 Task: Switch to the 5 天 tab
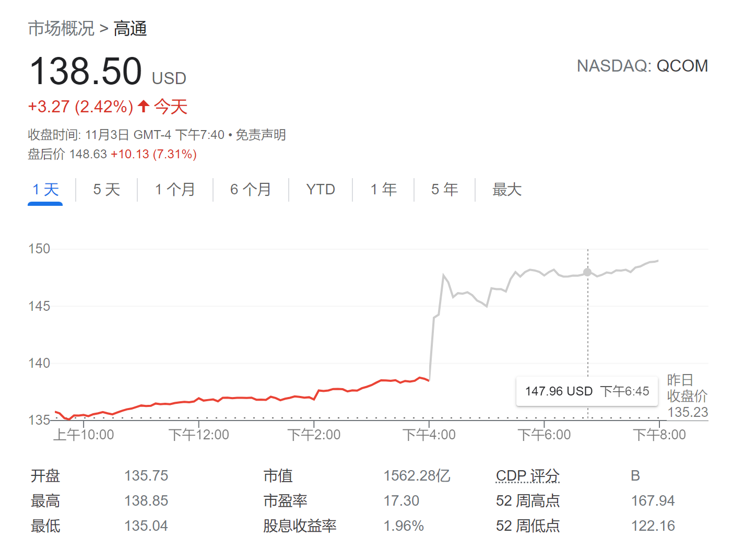(107, 189)
